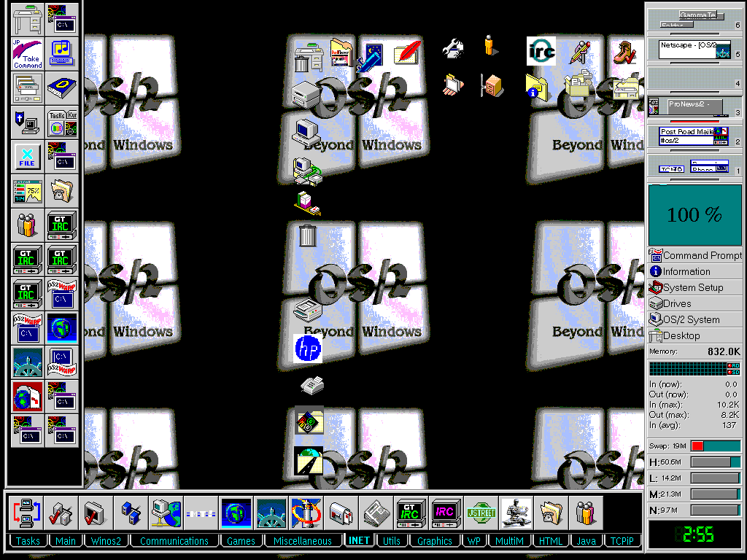The width and height of the screenshot is (747, 560).
Task: Open the Miscellaneous tab
Action: tap(303, 541)
